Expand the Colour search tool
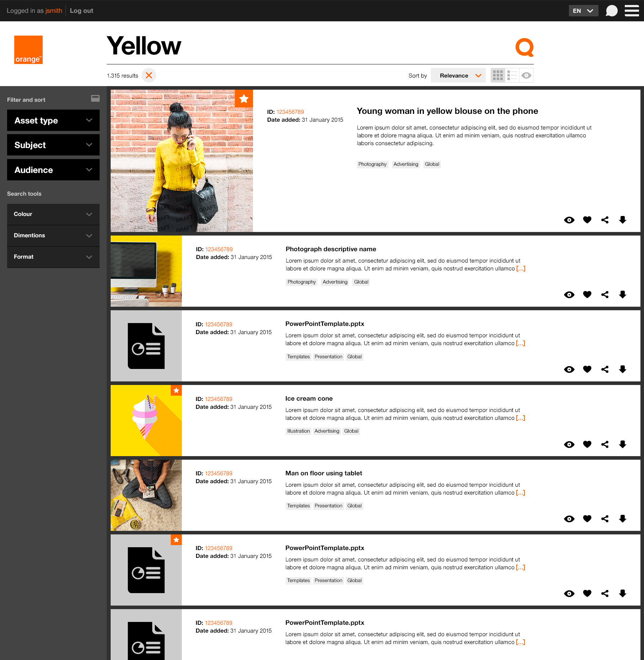This screenshot has height=660, width=644. 53,214
